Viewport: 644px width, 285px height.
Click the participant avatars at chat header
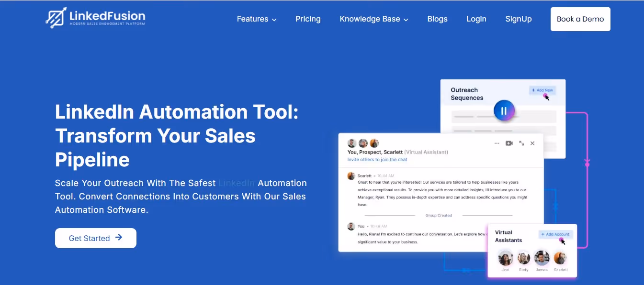[363, 143]
